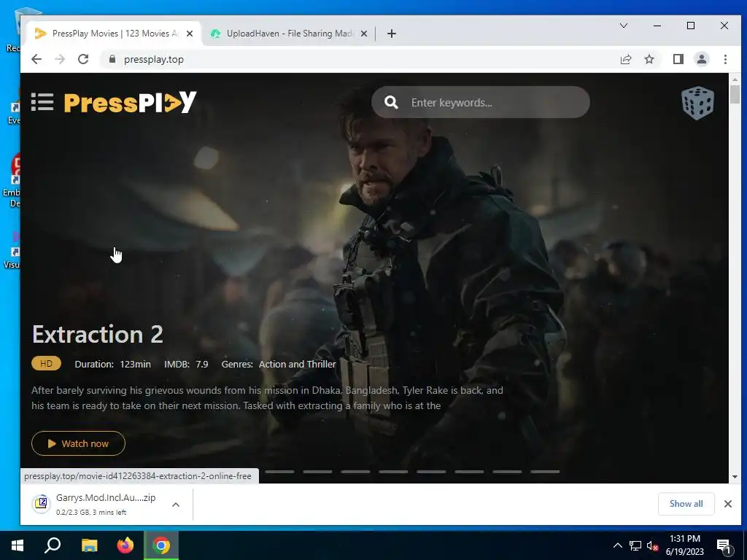Expand download item options chevron
747x560 pixels.
click(176, 505)
